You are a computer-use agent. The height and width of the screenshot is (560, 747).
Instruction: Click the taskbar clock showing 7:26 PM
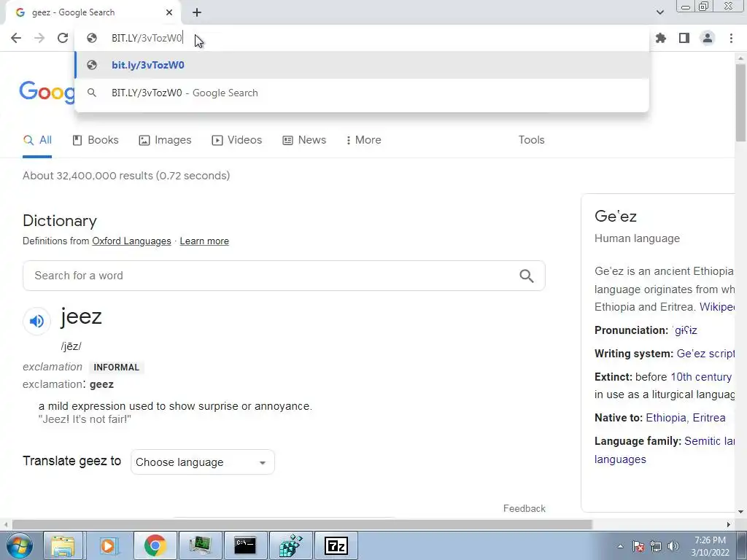point(710,546)
